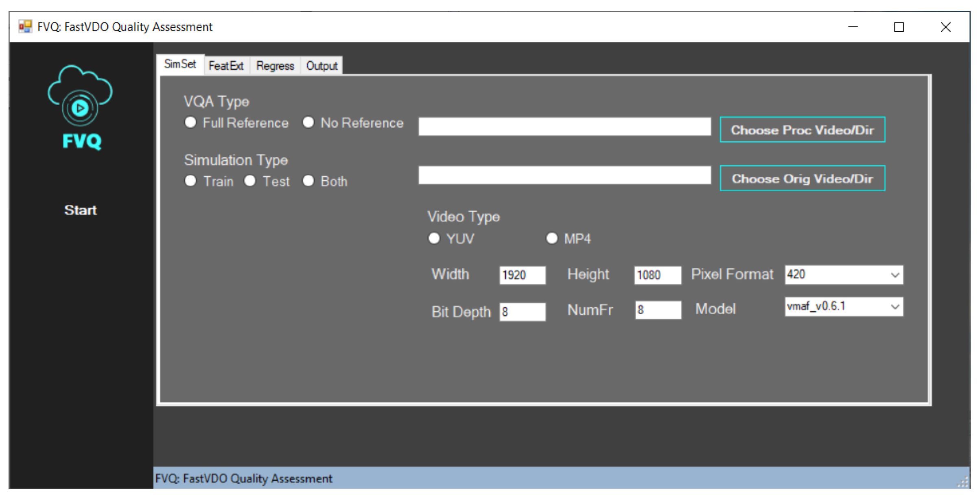
Task: Select YUV video type
Action: coord(434,239)
